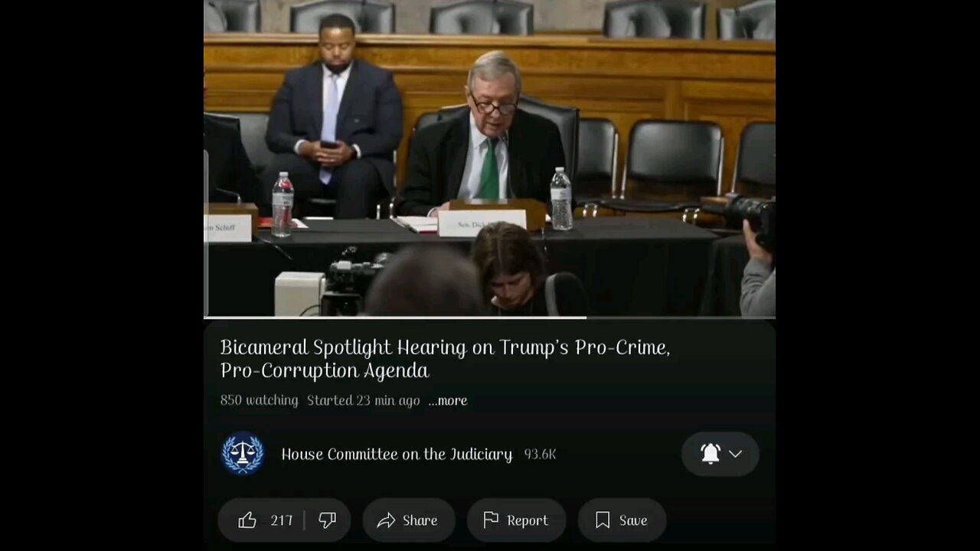Open the House Judiciary channel avatar
The image size is (980, 551).
243,454
